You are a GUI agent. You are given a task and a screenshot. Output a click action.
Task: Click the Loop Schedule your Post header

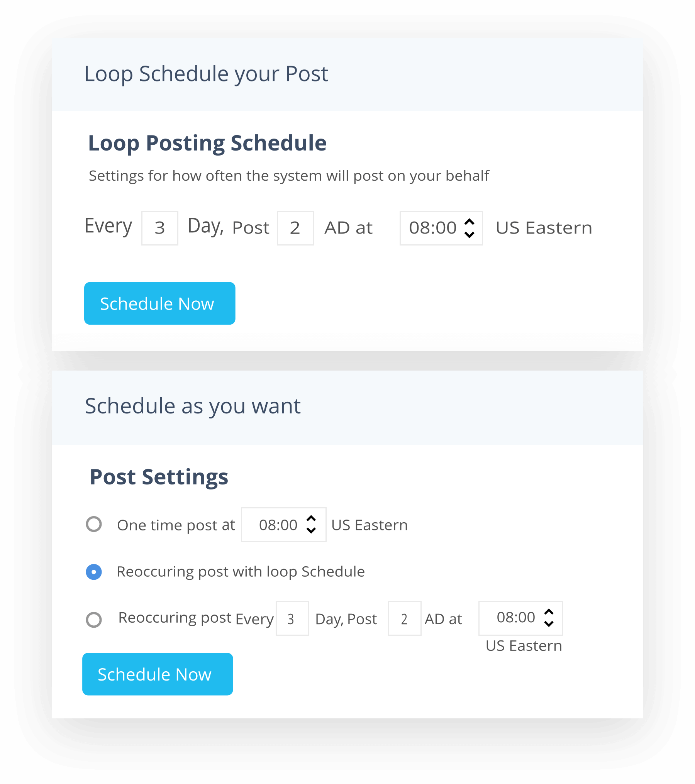tap(206, 74)
